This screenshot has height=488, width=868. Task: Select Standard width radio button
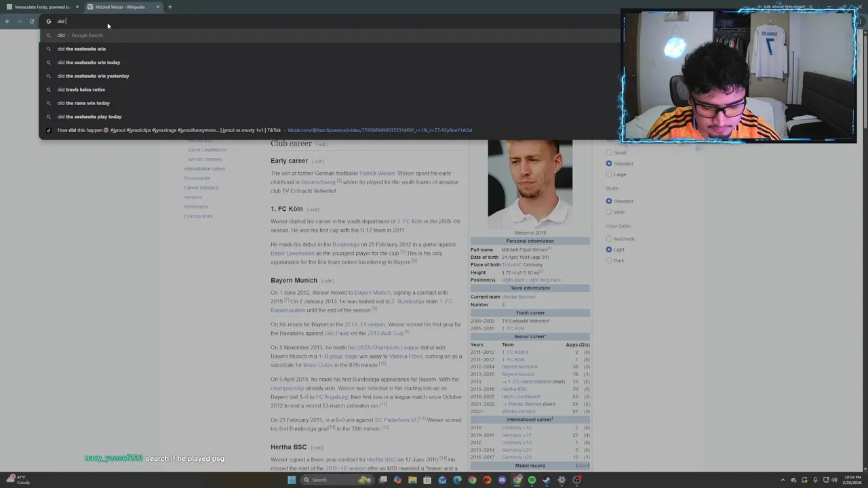click(x=609, y=201)
